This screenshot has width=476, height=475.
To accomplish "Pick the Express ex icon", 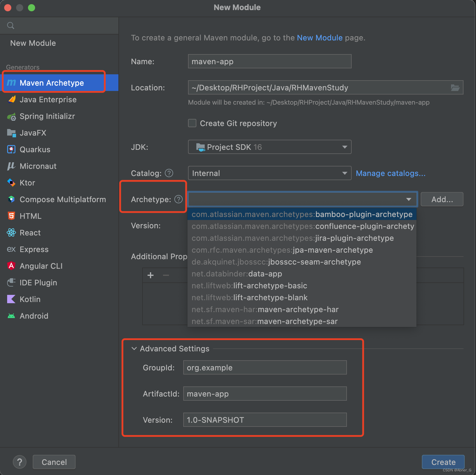I will click(11, 249).
